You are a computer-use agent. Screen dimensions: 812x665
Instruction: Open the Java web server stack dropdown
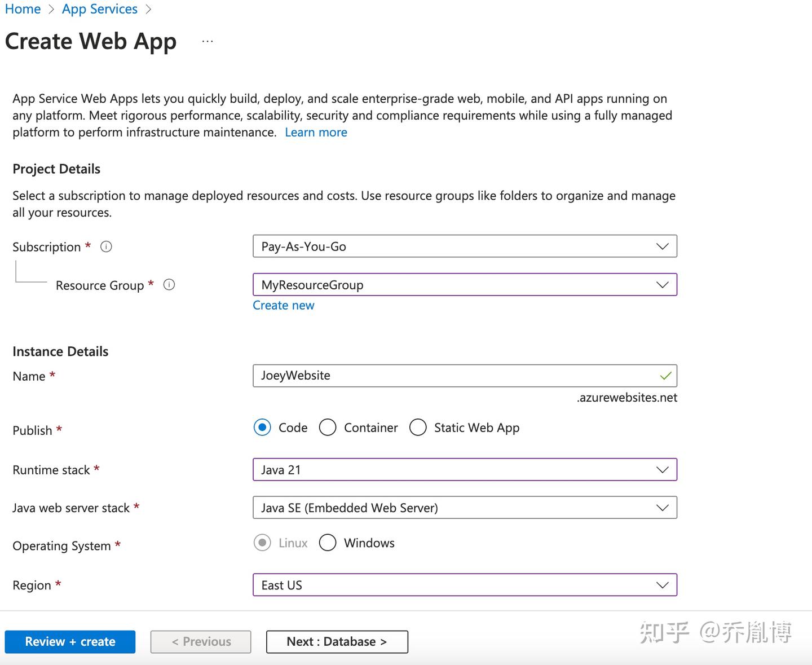(x=465, y=508)
